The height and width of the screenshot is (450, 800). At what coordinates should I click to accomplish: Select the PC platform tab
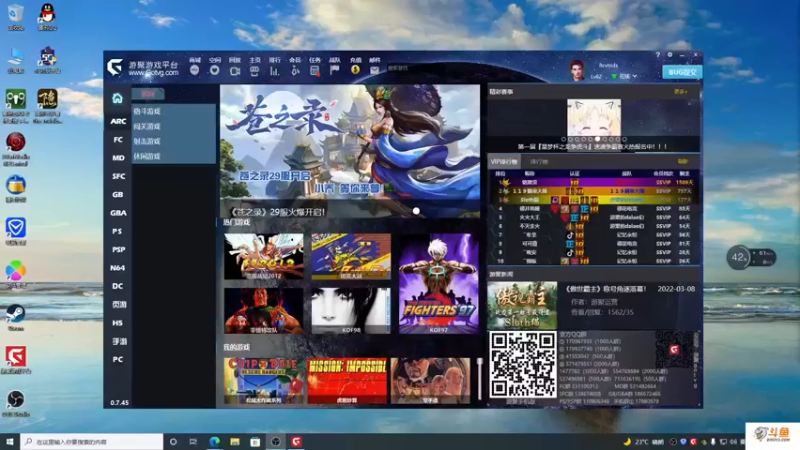(x=118, y=360)
